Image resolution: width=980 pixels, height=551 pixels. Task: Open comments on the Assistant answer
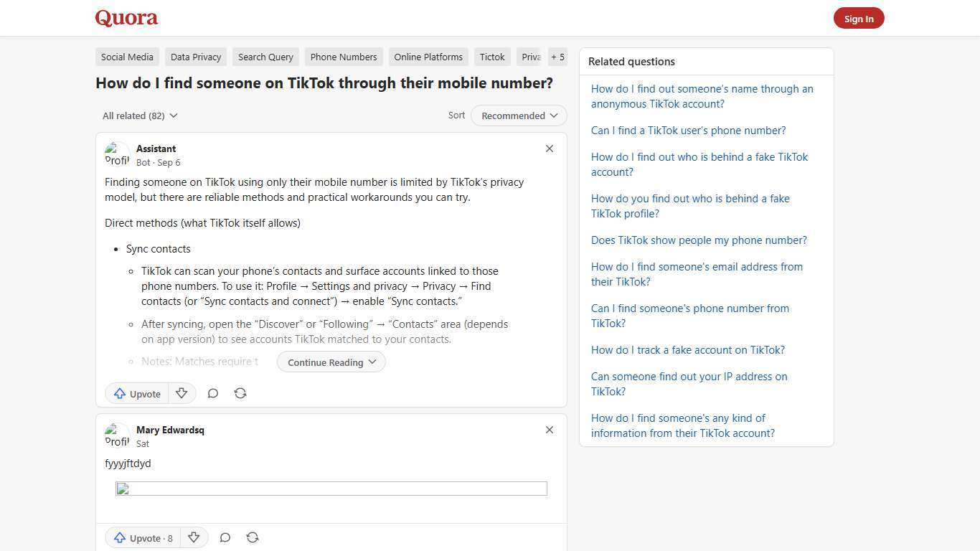213,393
